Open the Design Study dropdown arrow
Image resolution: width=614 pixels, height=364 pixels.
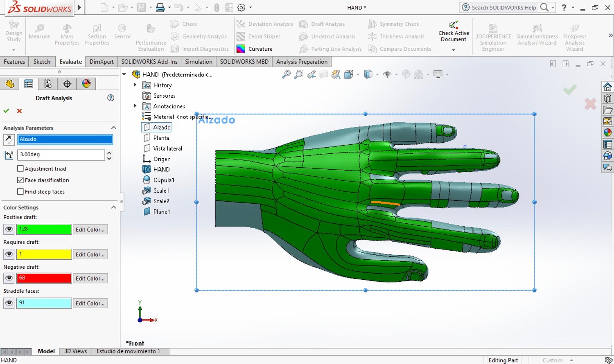click(x=14, y=50)
